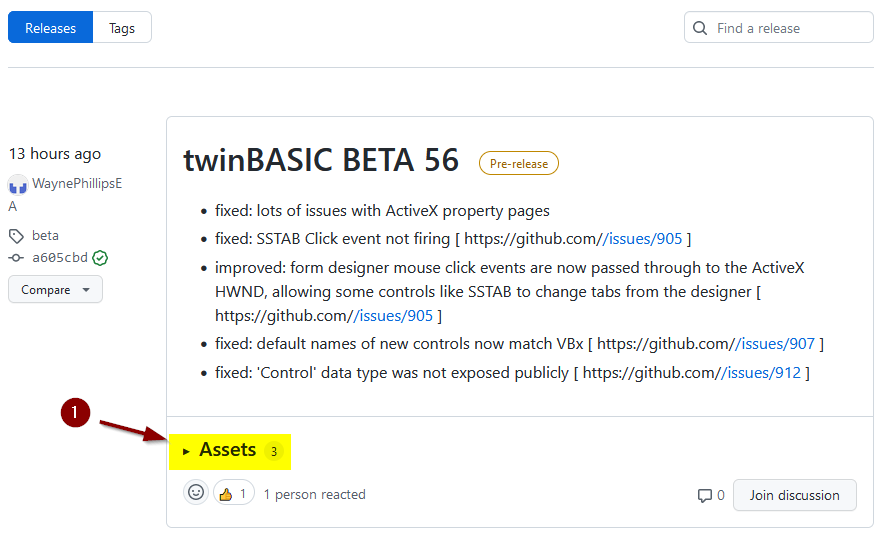Switch to the Tags tab
Screen dimensions: 880x535
pyautogui.click(x=122, y=28)
